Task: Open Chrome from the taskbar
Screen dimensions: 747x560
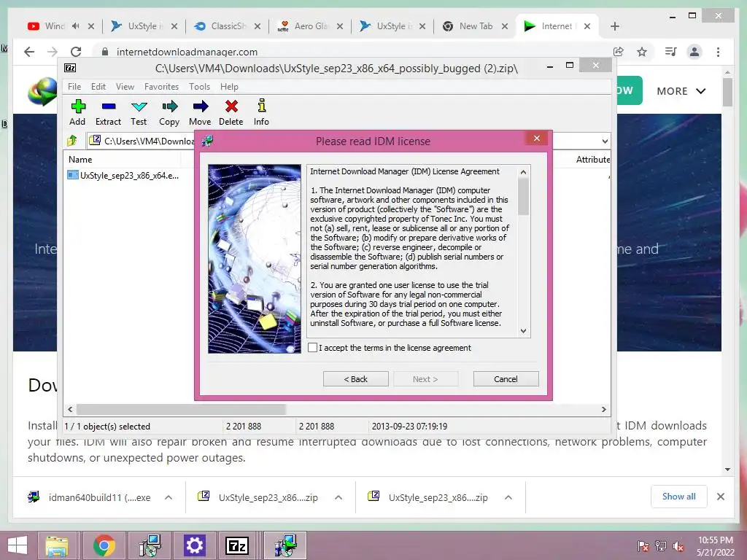Action: click(104, 545)
